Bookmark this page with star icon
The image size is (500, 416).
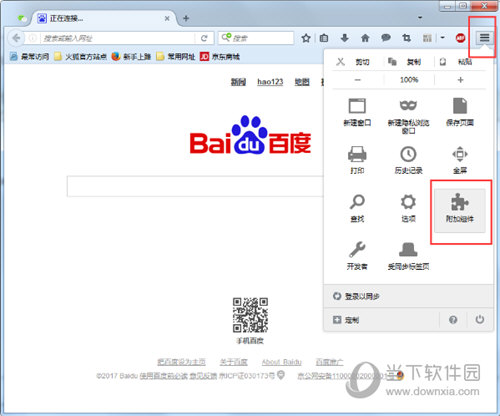(x=306, y=38)
